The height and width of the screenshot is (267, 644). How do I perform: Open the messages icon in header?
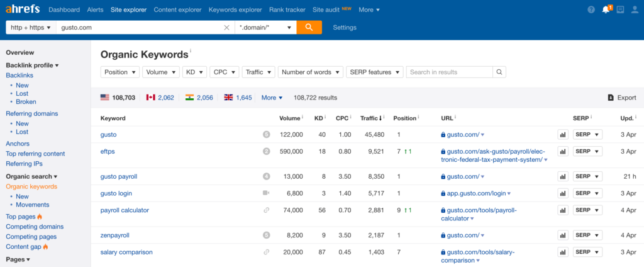[620, 10]
